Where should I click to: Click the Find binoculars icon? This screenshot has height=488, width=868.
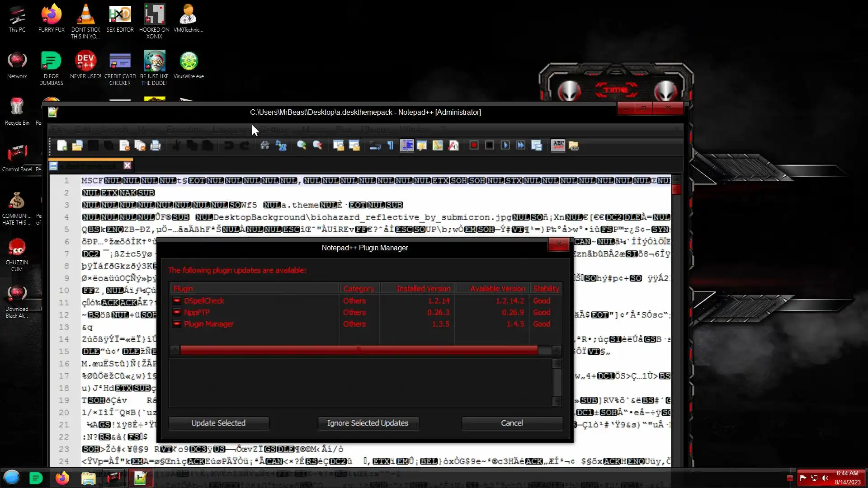point(265,145)
